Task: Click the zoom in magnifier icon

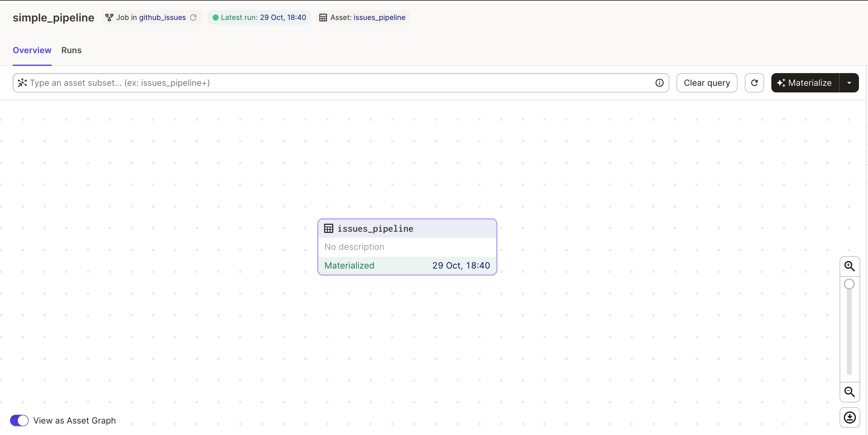Action: click(850, 266)
